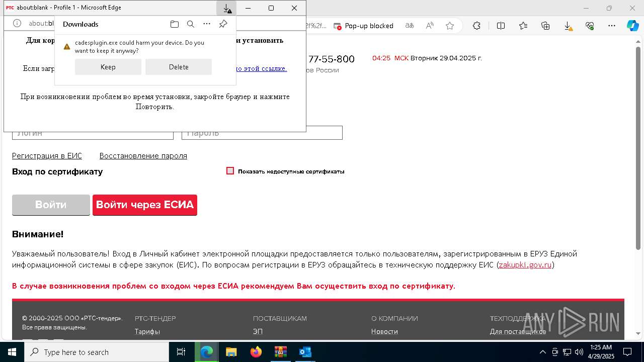Open main window Downloads toolbar icon
This screenshot has width=644, height=362.
point(568,26)
